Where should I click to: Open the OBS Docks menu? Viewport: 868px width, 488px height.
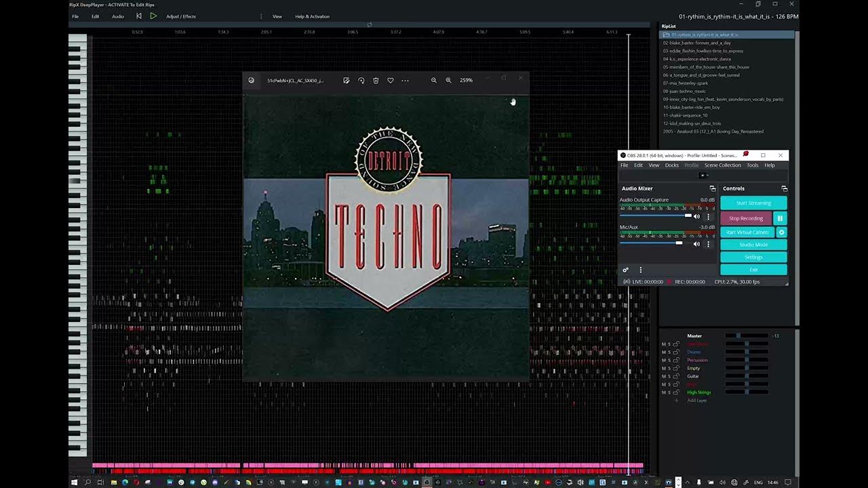[671, 165]
